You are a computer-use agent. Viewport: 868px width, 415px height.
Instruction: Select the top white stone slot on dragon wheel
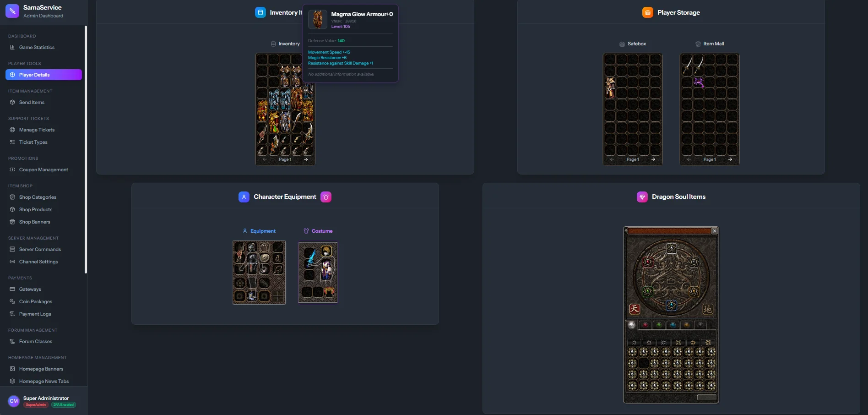click(x=671, y=248)
